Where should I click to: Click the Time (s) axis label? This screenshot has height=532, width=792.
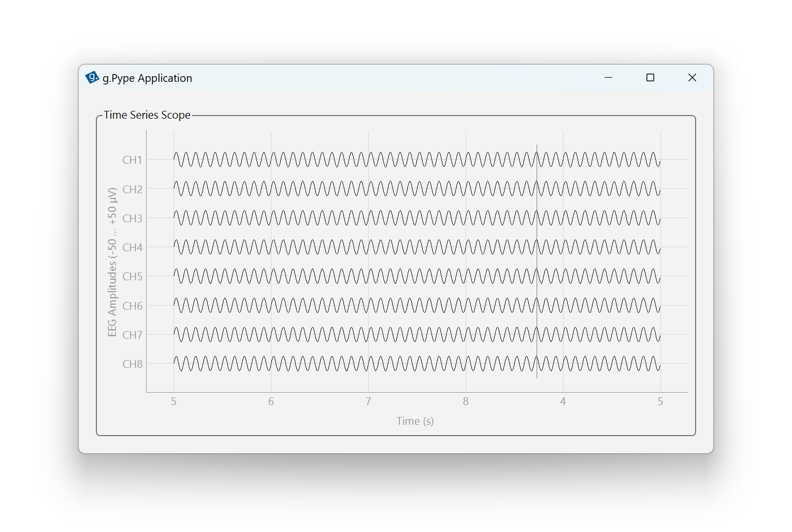415,421
